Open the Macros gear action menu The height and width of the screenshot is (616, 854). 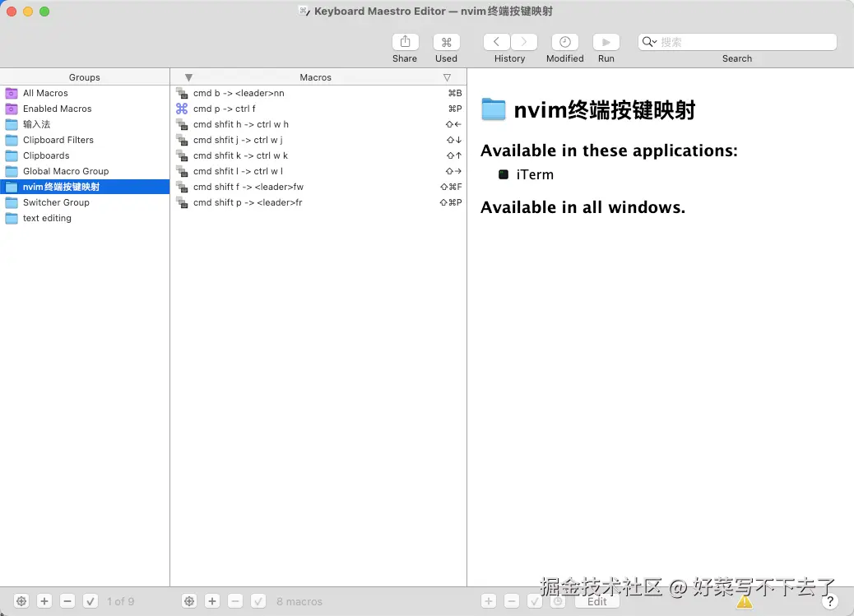point(189,601)
